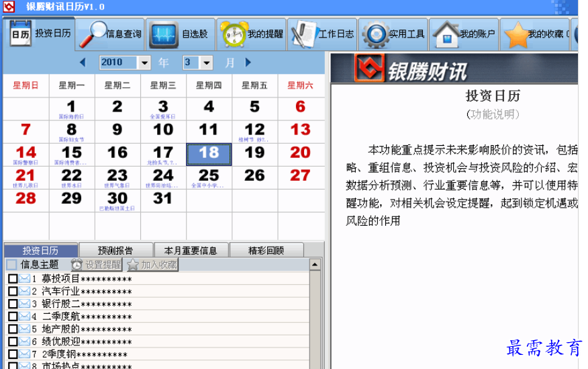Select Sunday date 14
Viewport: 588px width, 369px height.
[x=26, y=155]
